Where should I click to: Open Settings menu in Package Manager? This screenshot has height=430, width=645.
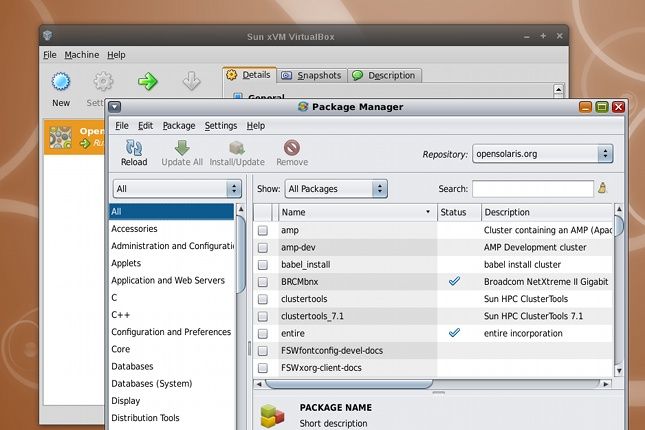click(x=221, y=126)
